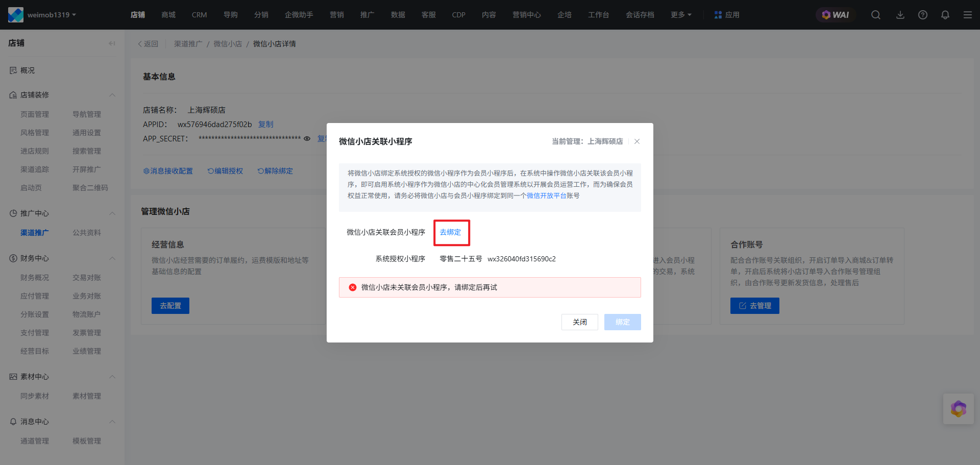The width and height of the screenshot is (980, 465).
Task: Toggle APP_SECRET visibility eye icon
Action: click(307, 139)
